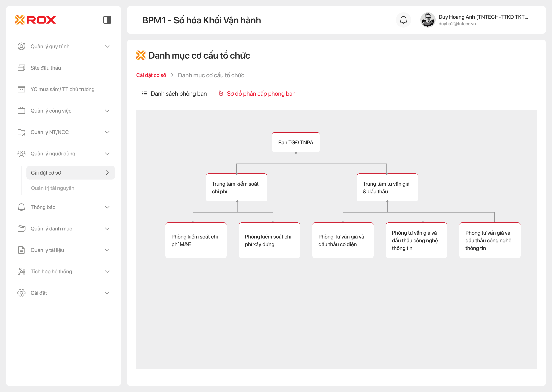
Task: Click the Quản lý tài liệu document icon
Action: pos(21,250)
